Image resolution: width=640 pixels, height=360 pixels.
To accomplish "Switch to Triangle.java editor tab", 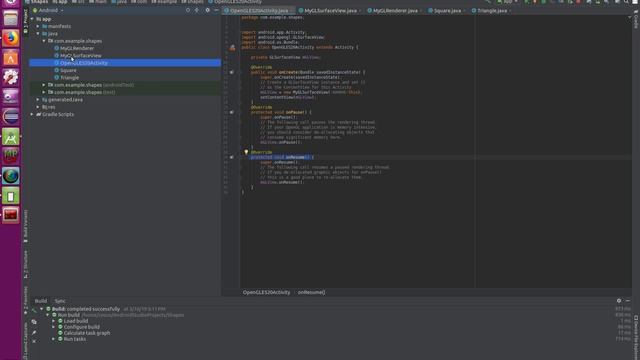I will (491, 11).
